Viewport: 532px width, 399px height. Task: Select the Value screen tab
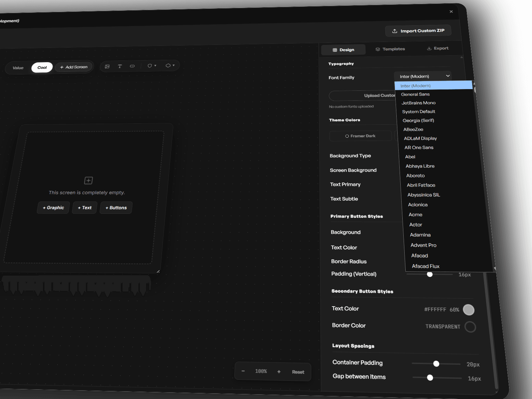point(18,68)
